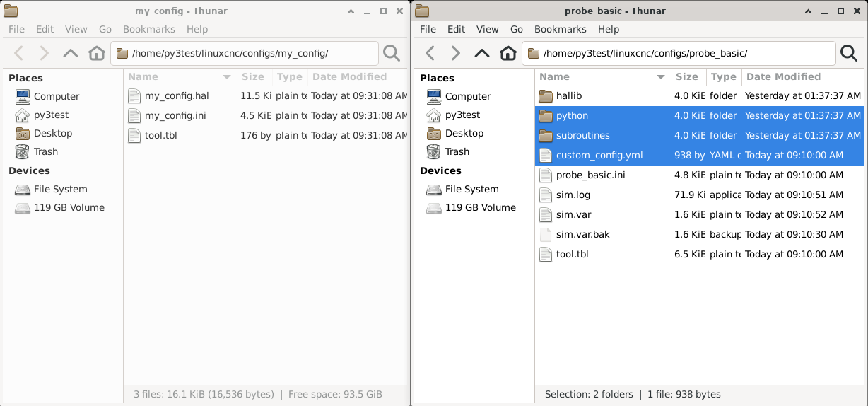
Task: Sort by Date Modified in my_config window
Action: (358, 76)
